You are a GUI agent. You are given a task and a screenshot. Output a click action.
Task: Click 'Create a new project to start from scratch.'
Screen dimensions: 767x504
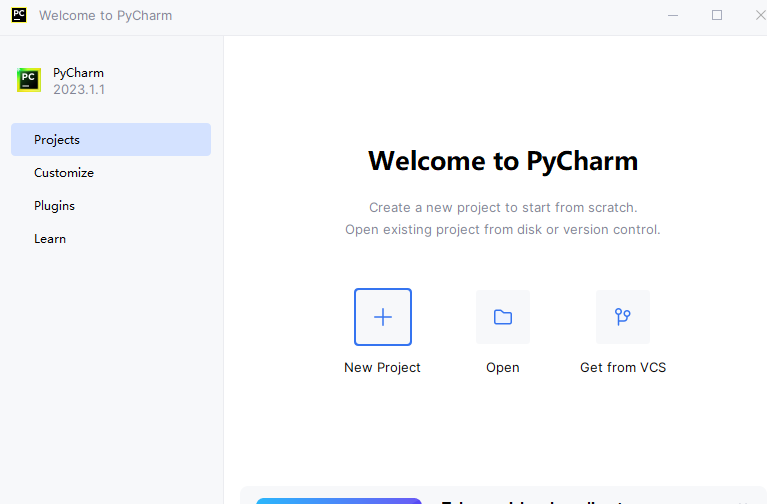503,207
